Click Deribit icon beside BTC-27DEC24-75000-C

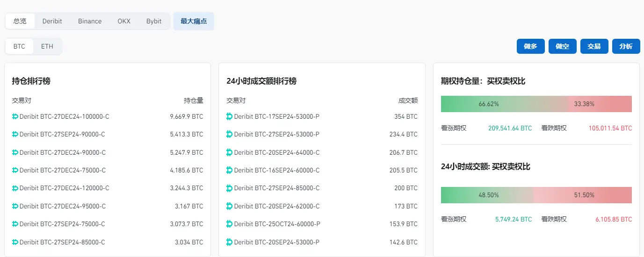15,171
